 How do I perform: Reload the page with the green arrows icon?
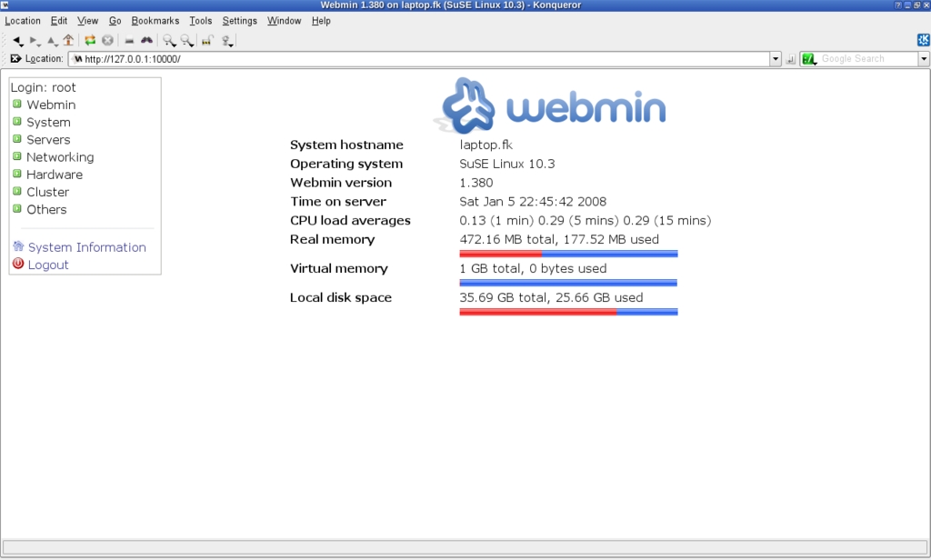pyautogui.click(x=90, y=40)
